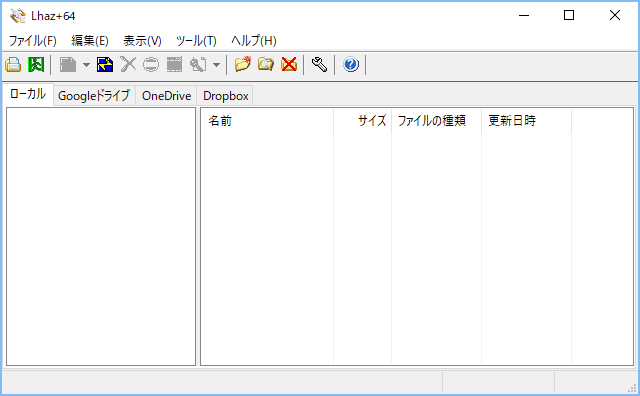This screenshot has width=640, height=396.
Task: Sort by the ファイルの種類 column header
Action: tap(436, 121)
